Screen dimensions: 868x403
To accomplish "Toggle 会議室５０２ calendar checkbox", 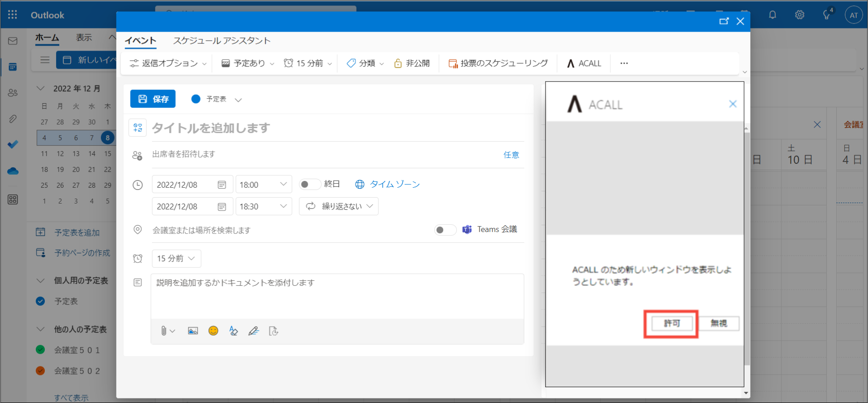I will click(40, 371).
